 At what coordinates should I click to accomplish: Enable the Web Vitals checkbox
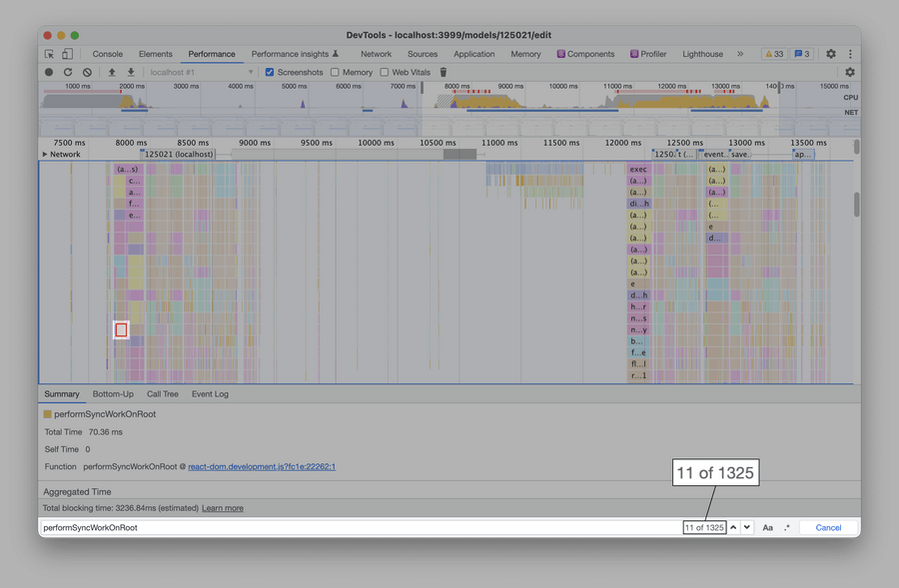coord(385,72)
